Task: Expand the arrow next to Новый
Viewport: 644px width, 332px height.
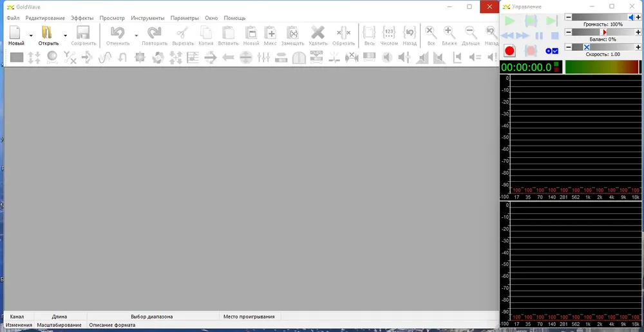Action: tap(31, 35)
